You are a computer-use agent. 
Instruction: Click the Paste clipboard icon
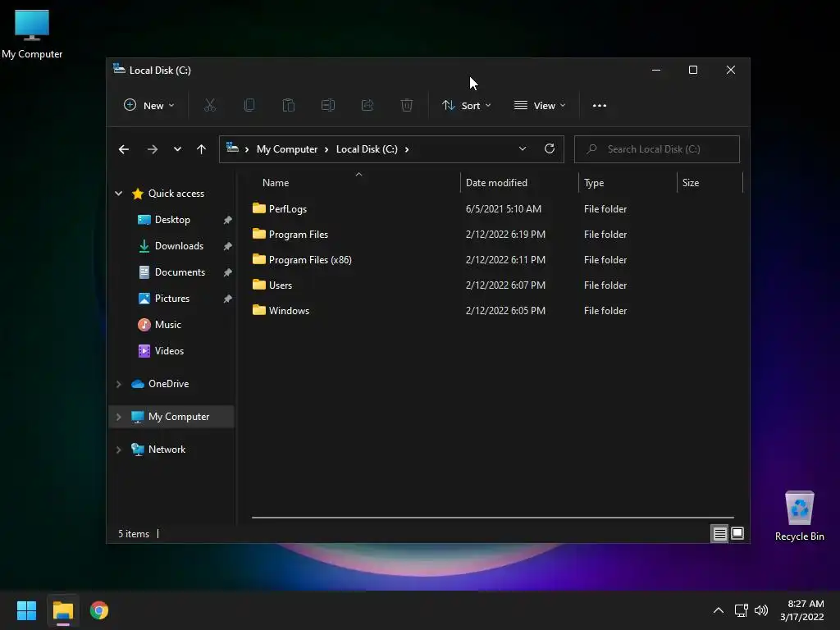(288, 106)
